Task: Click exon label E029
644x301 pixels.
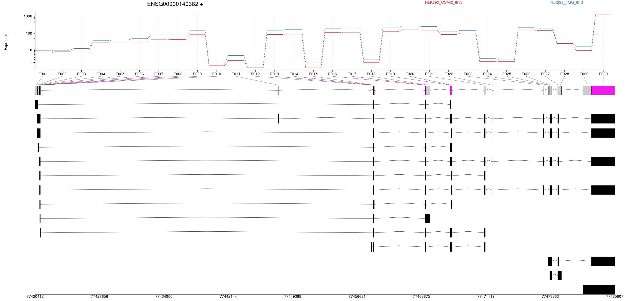Action: [x=584, y=74]
